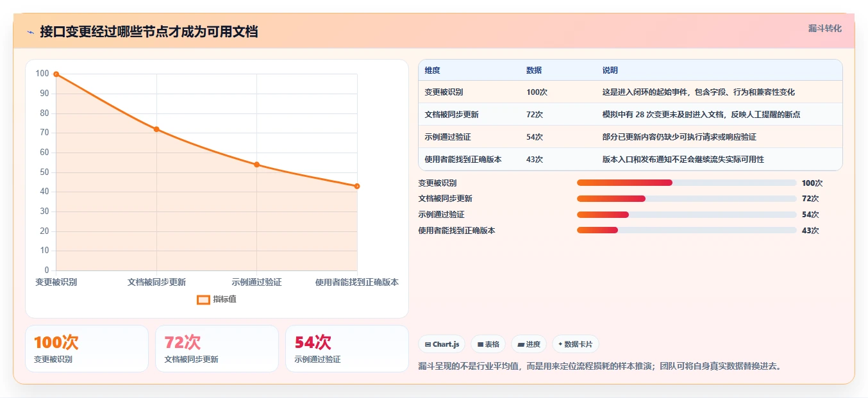Click the description starting 版本入口和发布通知

(x=683, y=160)
